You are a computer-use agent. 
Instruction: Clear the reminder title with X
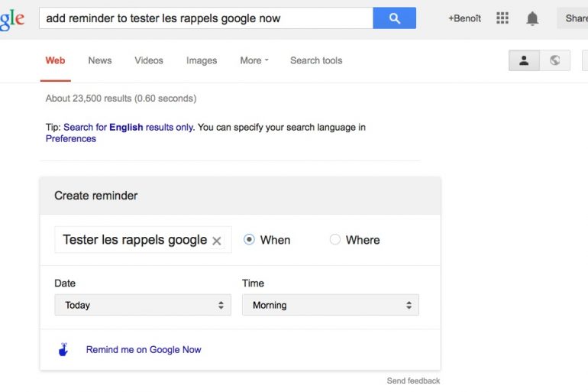pos(217,241)
